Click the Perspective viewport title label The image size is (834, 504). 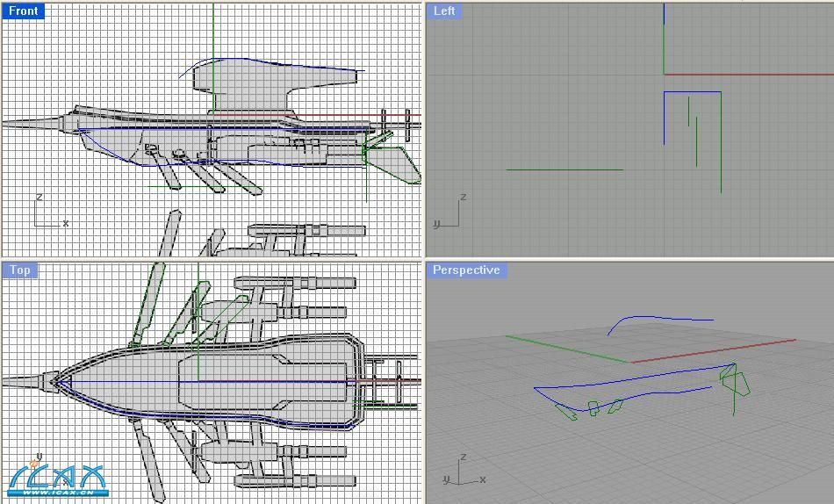pyautogui.click(x=466, y=270)
